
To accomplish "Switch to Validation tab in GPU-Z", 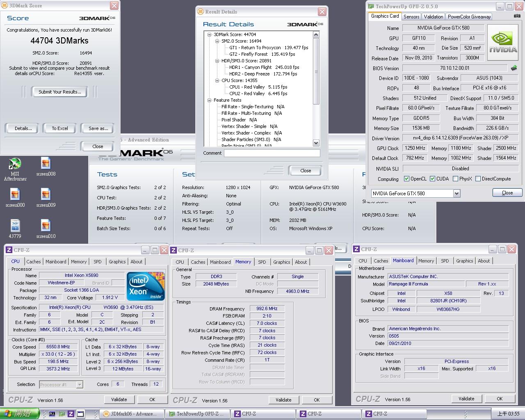I will click(x=433, y=16).
